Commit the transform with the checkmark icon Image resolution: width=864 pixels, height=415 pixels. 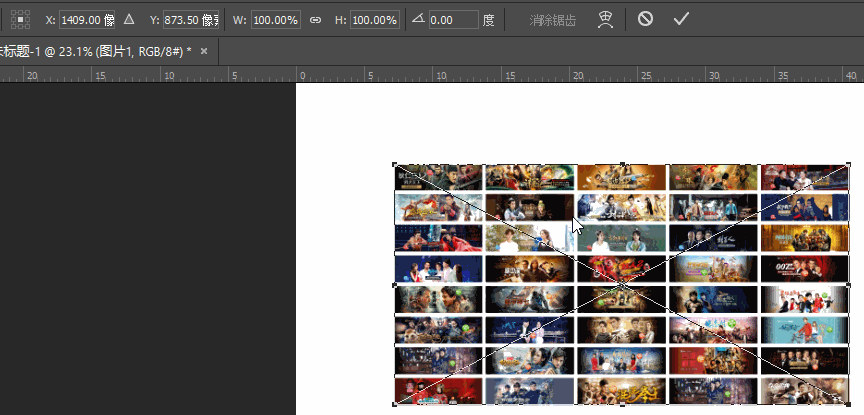pyautogui.click(x=681, y=19)
